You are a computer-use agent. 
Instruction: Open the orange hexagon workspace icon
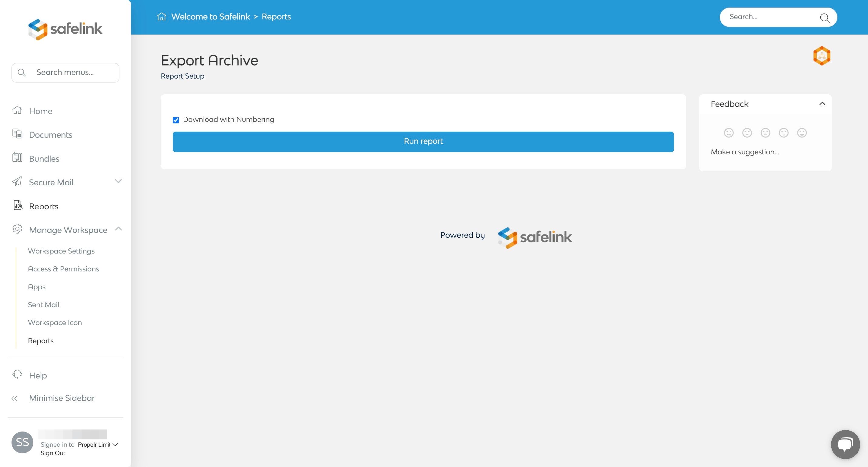(822, 55)
